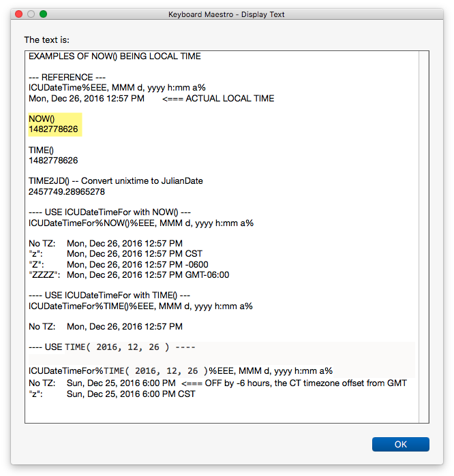
Task: Close the Display Text window
Action: tap(19, 14)
